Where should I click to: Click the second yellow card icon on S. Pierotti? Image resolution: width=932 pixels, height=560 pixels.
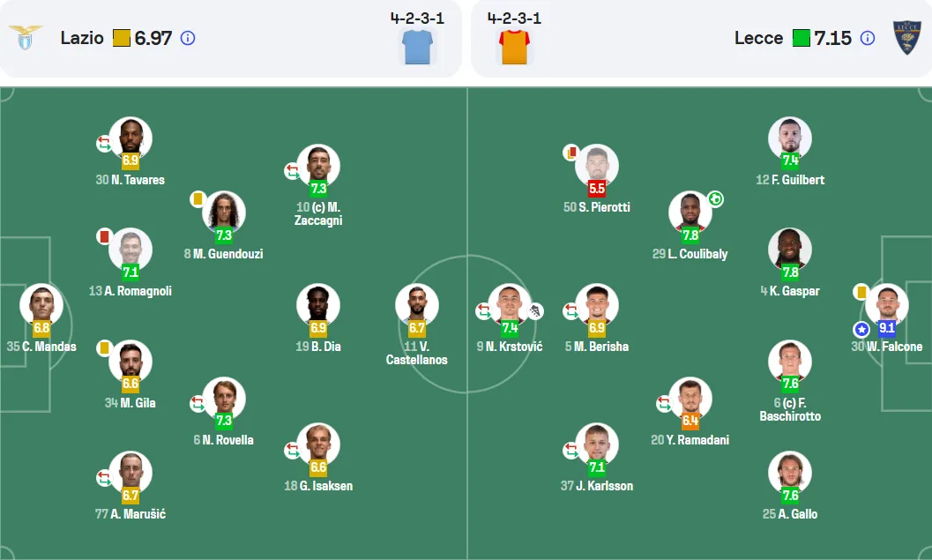(571, 153)
